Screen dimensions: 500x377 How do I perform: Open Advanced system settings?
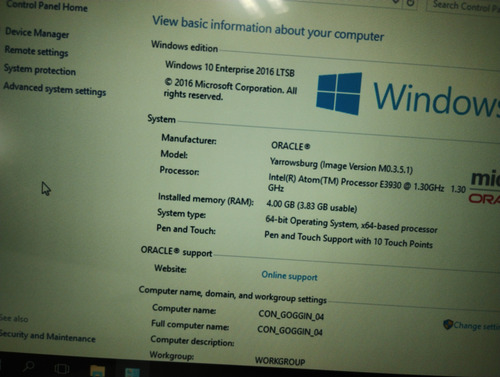click(x=55, y=89)
